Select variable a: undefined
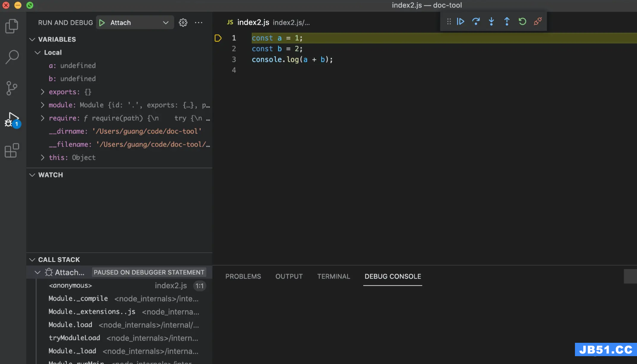Screen dimensions: 637x364 [x=119, y=66]
